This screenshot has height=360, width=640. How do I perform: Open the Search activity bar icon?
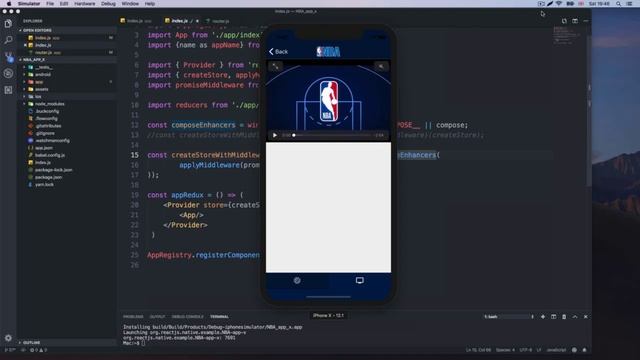click(8, 40)
